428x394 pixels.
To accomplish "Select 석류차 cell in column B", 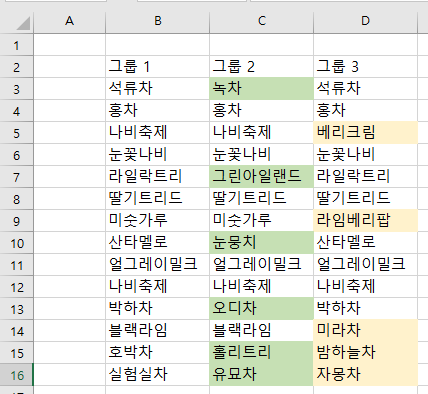I will tap(158, 89).
